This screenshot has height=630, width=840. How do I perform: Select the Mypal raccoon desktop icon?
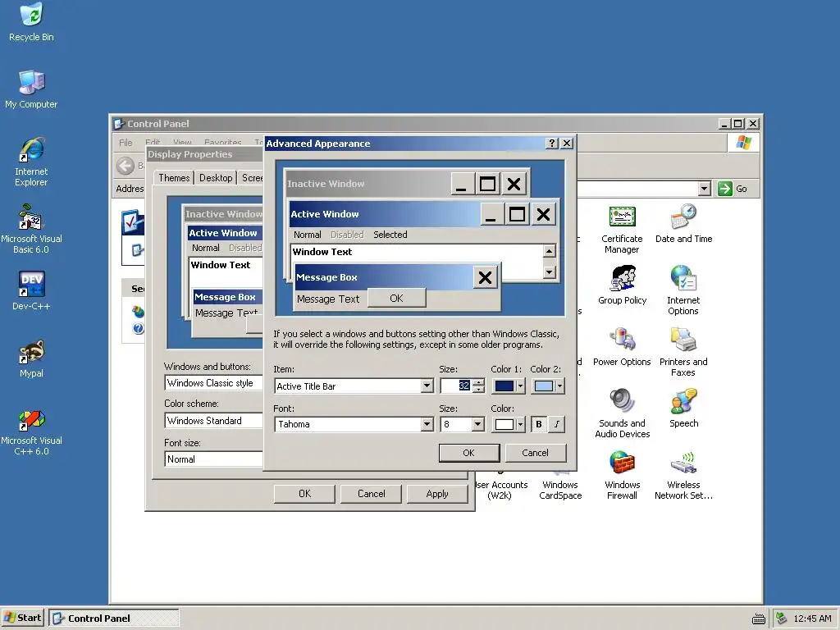click(x=31, y=358)
